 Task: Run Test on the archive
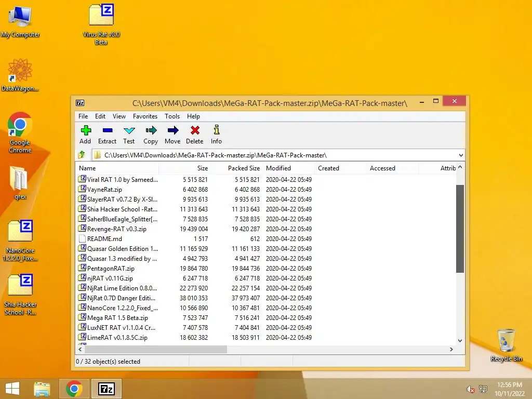coord(129,135)
